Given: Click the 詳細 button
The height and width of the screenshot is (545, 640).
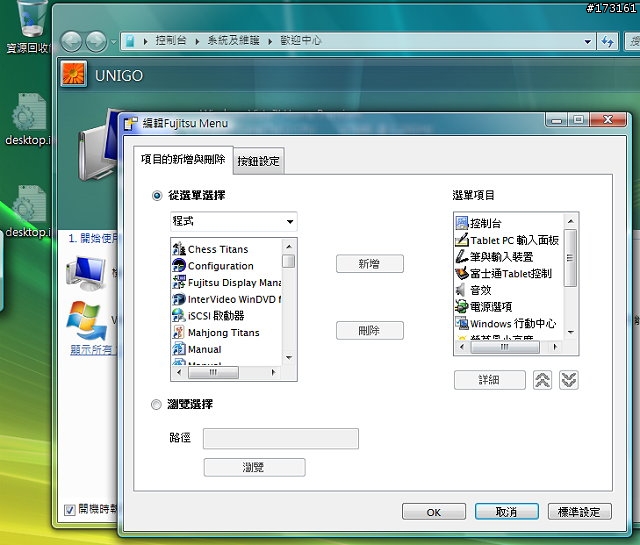Looking at the screenshot, I should click(489, 380).
